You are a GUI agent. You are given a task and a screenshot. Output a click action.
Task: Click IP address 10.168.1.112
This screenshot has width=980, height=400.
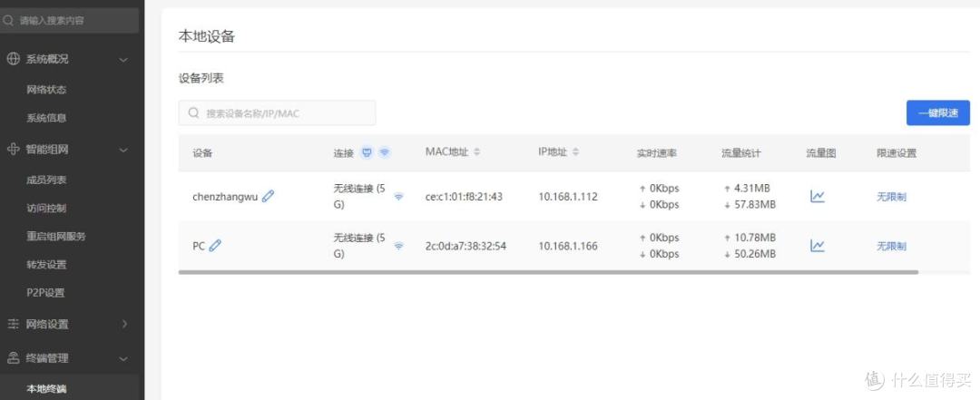pyautogui.click(x=568, y=196)
